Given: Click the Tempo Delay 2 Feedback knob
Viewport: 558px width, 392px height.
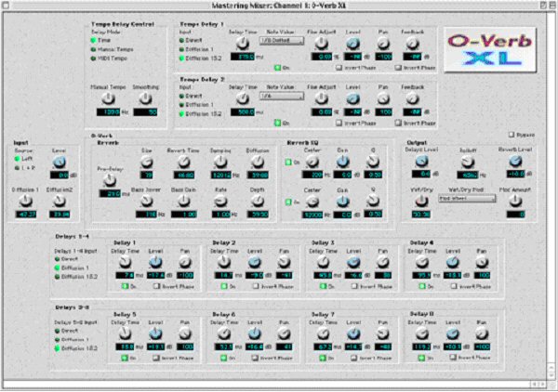Looking at the screenshot, I should pos(412,98).
